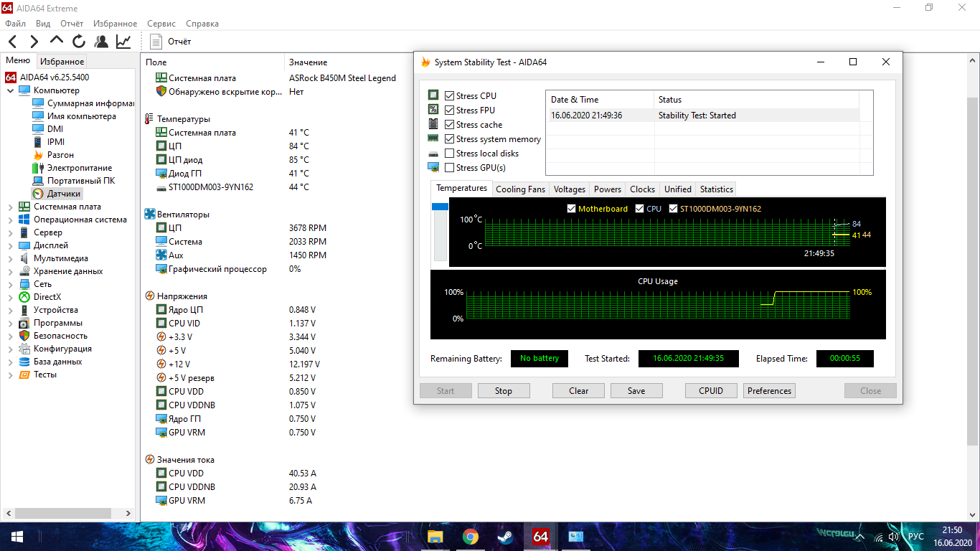Uncheck the Stress cache checkbox
This screenshot has height=551, width=980.
[449, 125]
